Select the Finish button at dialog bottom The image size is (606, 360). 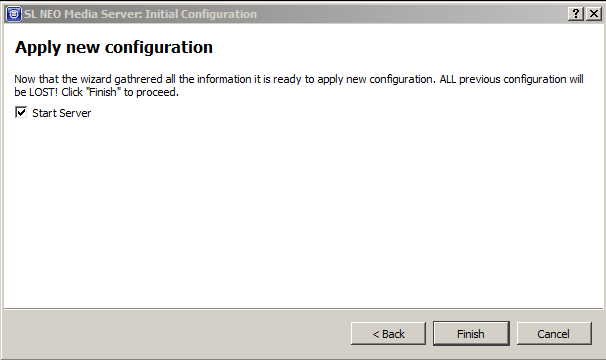coord(471,333)
